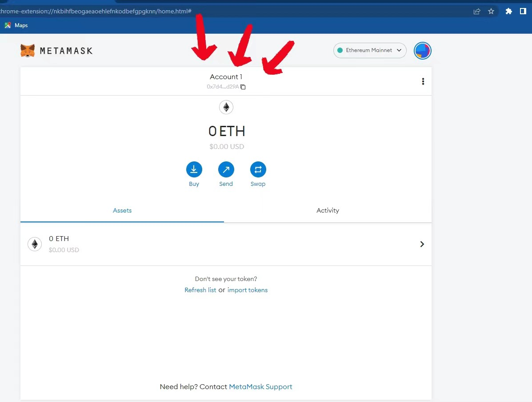This screenshot has height=402, width=532.
Task: Expand the ETH asset with right chevron
Action: (x=422, y=244)
